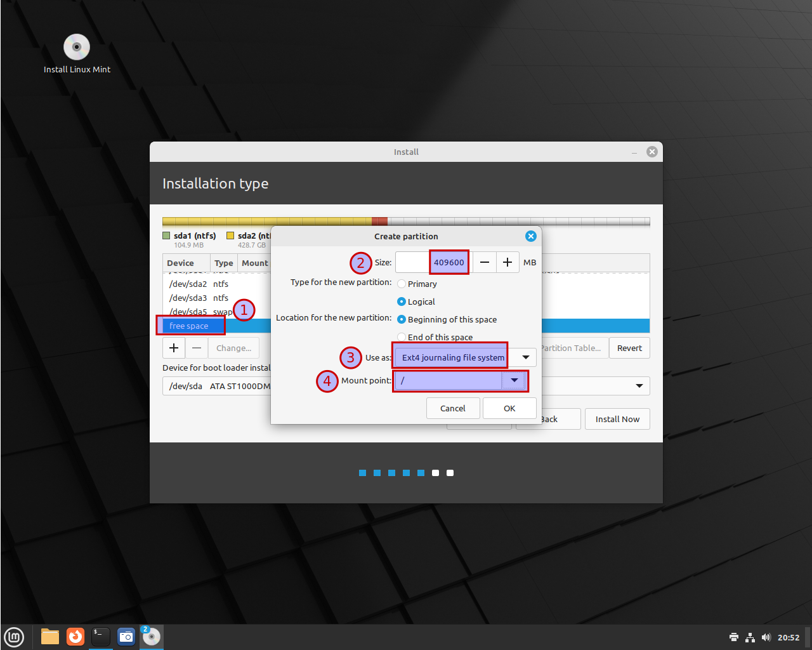Close the Create partition dialog
812x650 pixels.
click(x=531, y=236)
